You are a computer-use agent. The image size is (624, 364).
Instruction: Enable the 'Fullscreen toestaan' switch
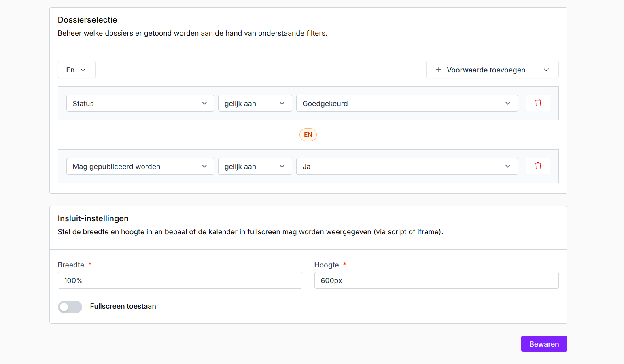pyautogui.click(x=70, y=307)
